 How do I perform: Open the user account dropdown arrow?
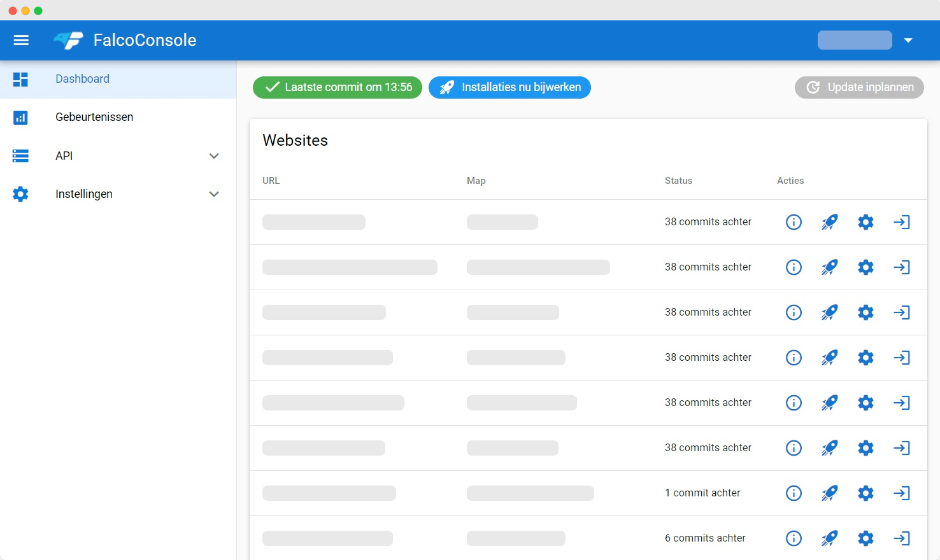tap(908, 40)
